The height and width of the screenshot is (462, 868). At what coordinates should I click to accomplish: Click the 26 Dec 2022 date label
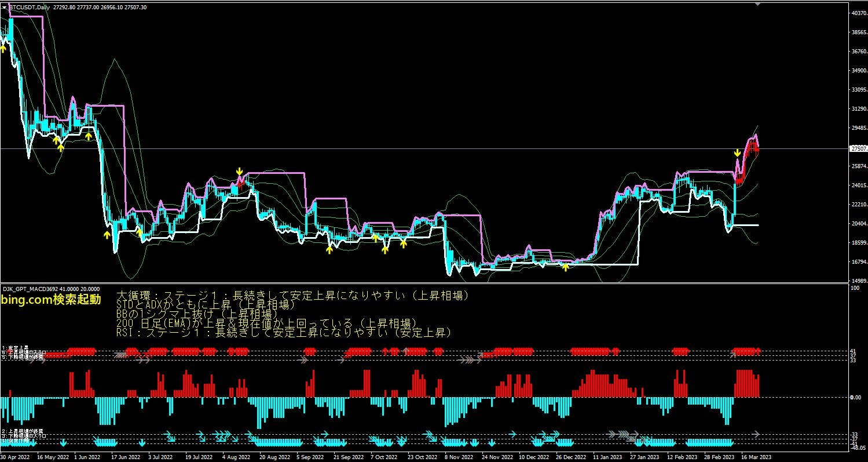point(570,457)
